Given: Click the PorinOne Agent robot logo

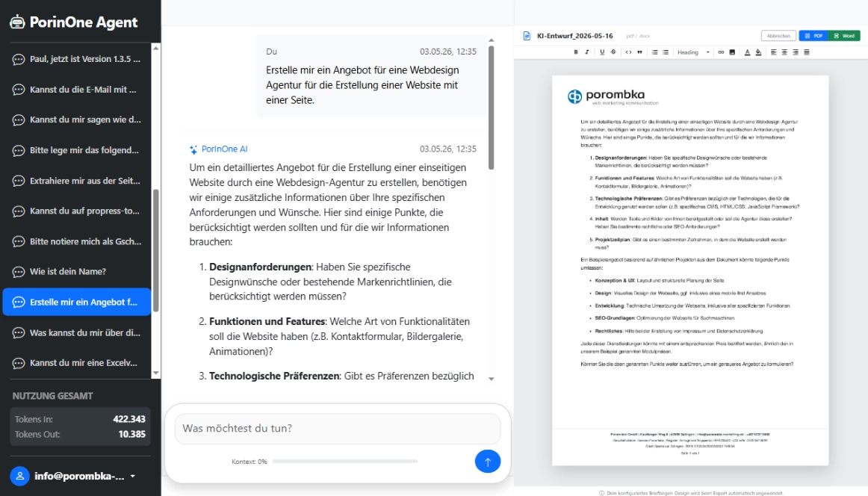Looking at the screenshot, I should 17,22.
